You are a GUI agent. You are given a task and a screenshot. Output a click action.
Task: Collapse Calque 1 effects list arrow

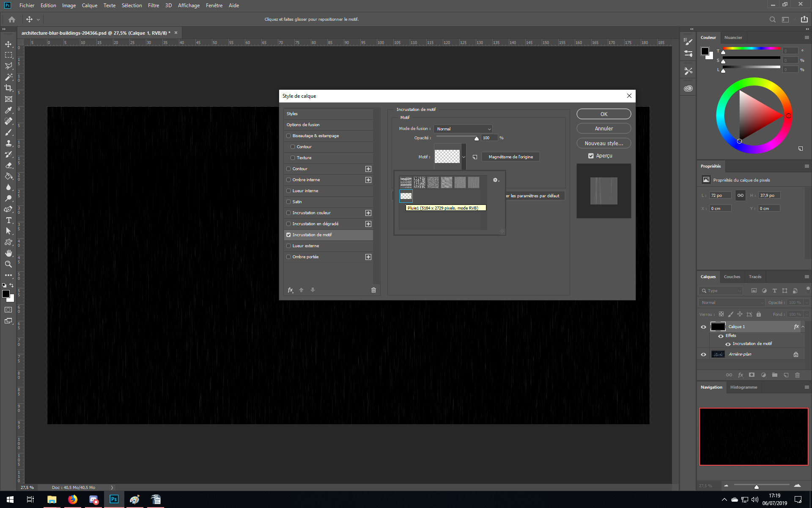(x=803, y=327)
